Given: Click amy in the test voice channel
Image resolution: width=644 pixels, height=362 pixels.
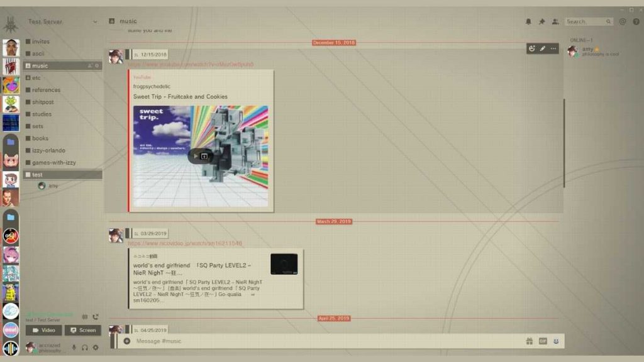Looking at the screenshot, I should click(48, 186).
